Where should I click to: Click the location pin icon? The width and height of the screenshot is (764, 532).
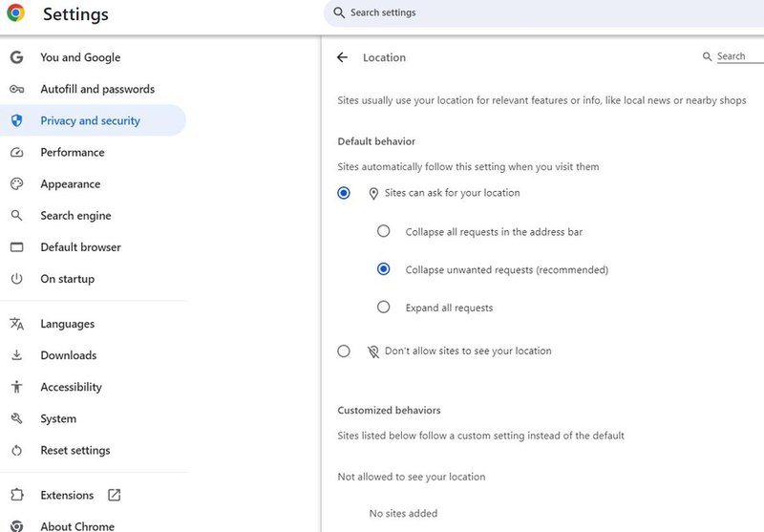coord(373,193)
